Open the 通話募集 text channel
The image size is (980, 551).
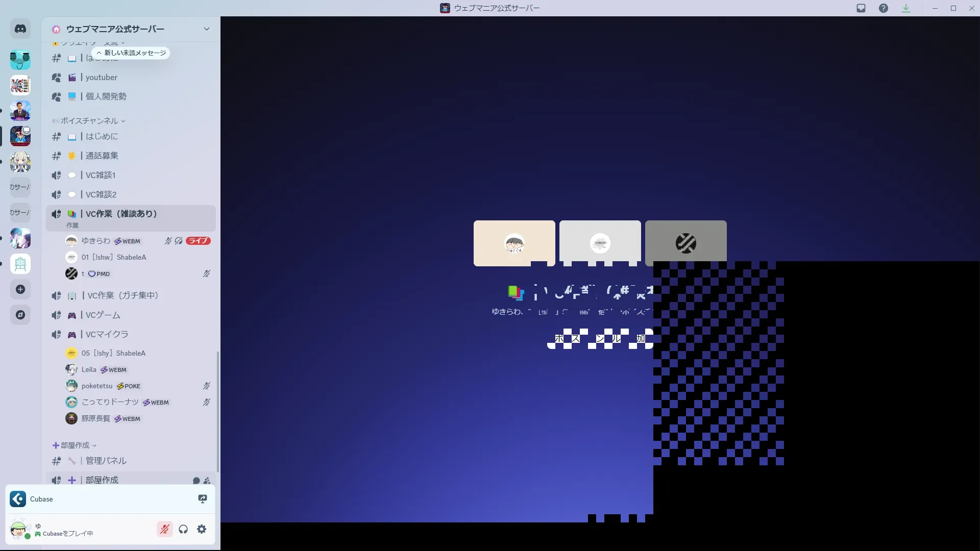102,156
